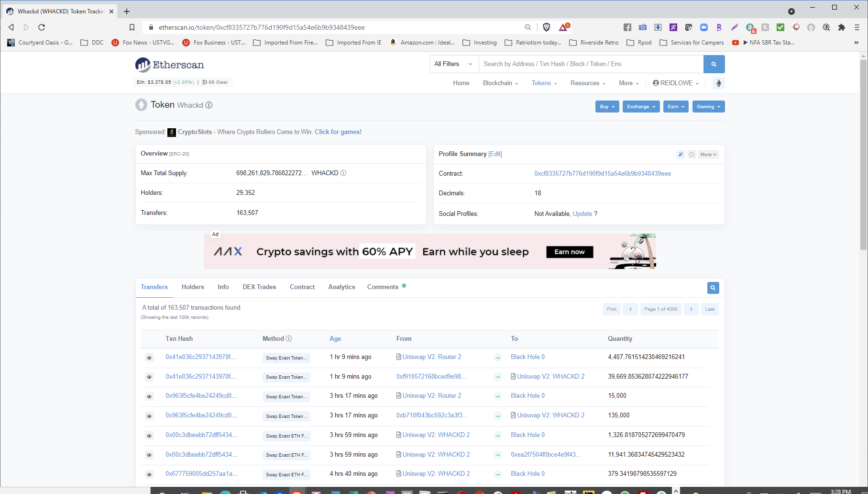Open the Exchange dropdown button
This screenshot has height=494, width=868.
tap(641, 107)
